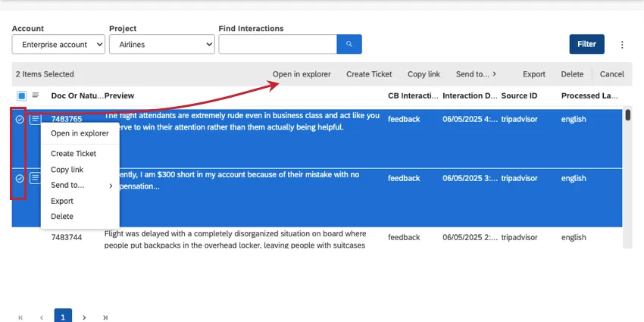The image size is (644, 322).
Task: Expand the Send to... toolbar submenu
Action: click(x=476, y=74)
